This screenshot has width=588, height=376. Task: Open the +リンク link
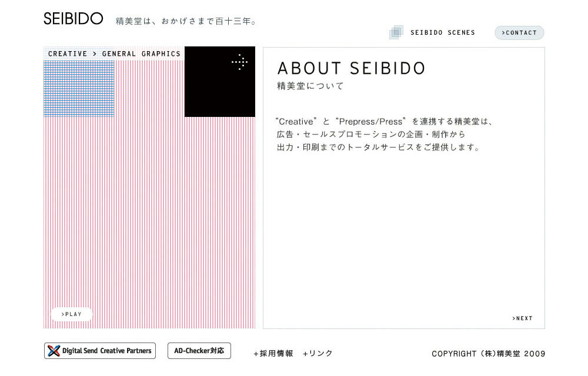[318, 353]
